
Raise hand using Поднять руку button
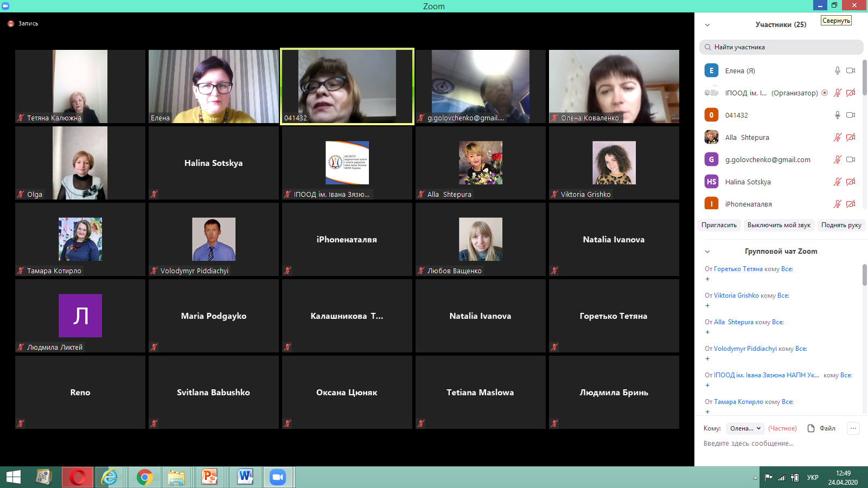[x=841, y=225]
